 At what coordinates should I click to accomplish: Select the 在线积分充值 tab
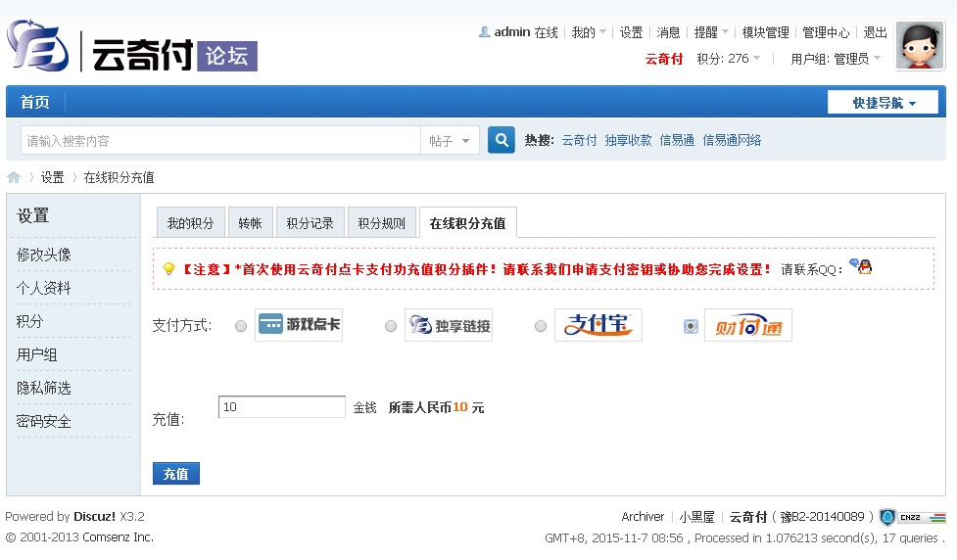coord(467,223)
